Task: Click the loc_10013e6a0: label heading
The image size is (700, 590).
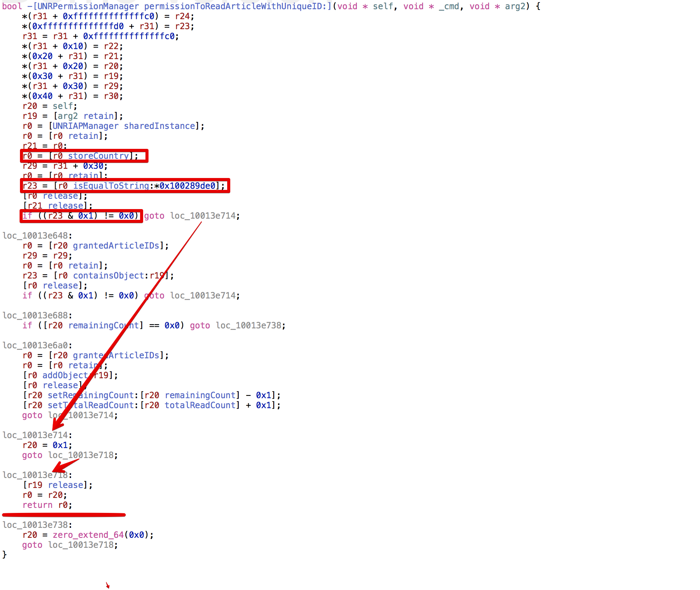Action: pos(37,345)
